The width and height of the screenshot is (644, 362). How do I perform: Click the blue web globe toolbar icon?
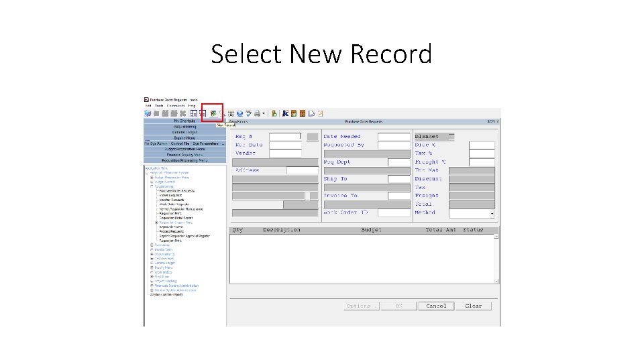(240, 113)
